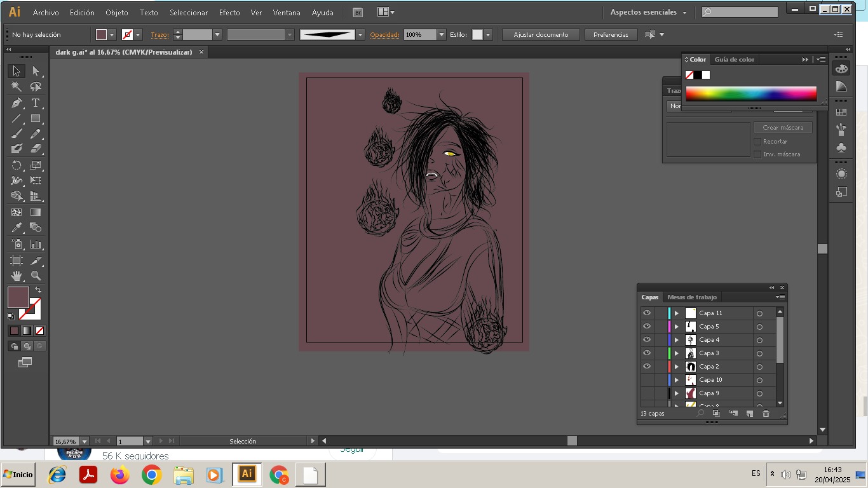The height and width of the screenshot is (488, 868).
Task: Select the Artboard tool
Action: tap(17, 261)
